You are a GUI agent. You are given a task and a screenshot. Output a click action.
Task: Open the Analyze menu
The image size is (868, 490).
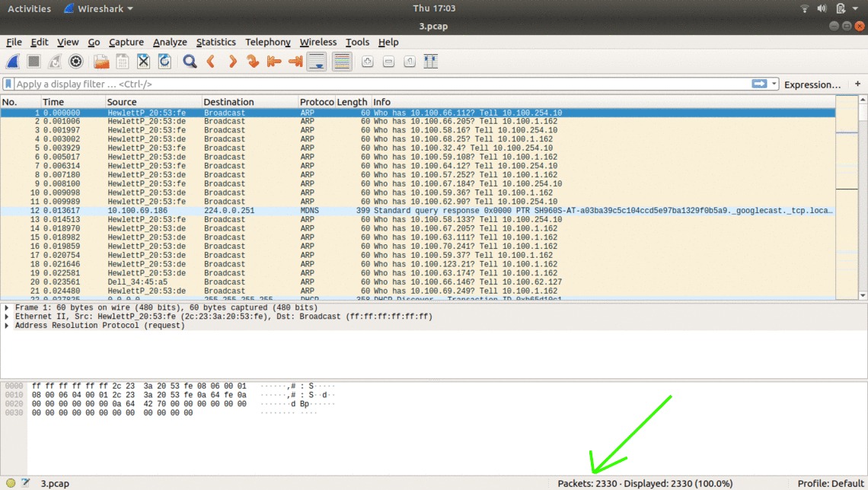click(x=170, y=42)
